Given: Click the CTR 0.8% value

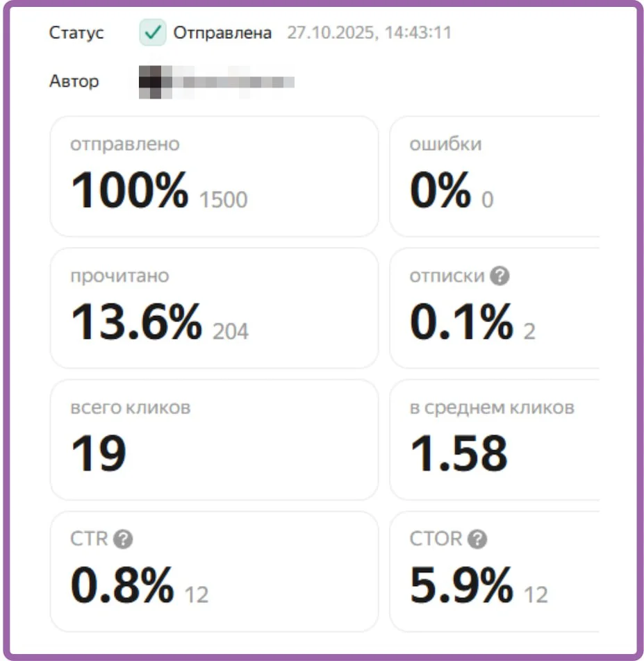Looking at the screenshot, I should click(122, 587).
